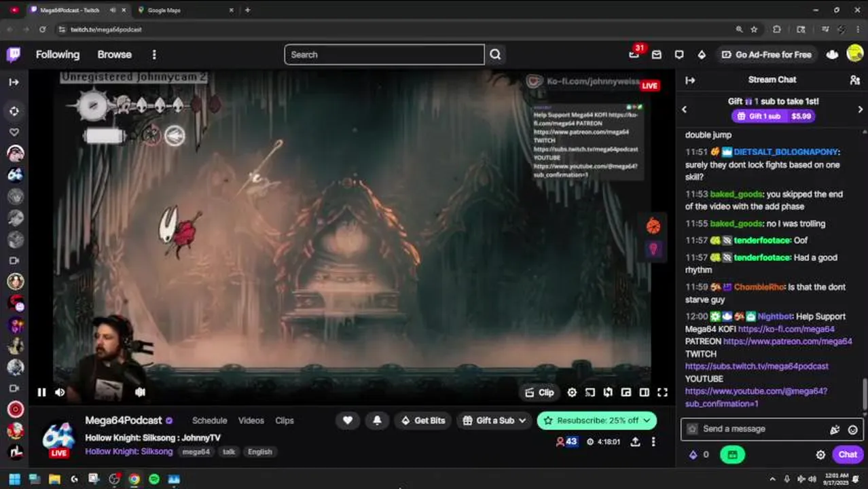Open the three-dot more menu beside Browse

pos(154,54)
